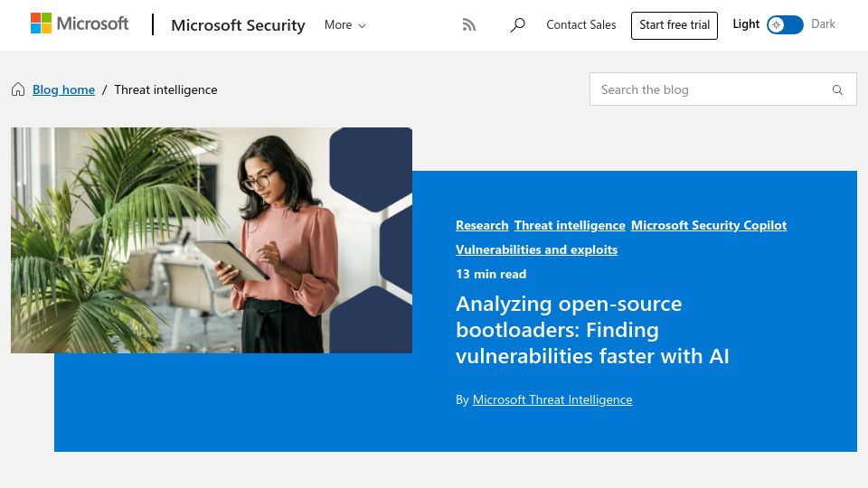Open the header search magnifier icon
This screenshot has width=868, height=488.
517,25
